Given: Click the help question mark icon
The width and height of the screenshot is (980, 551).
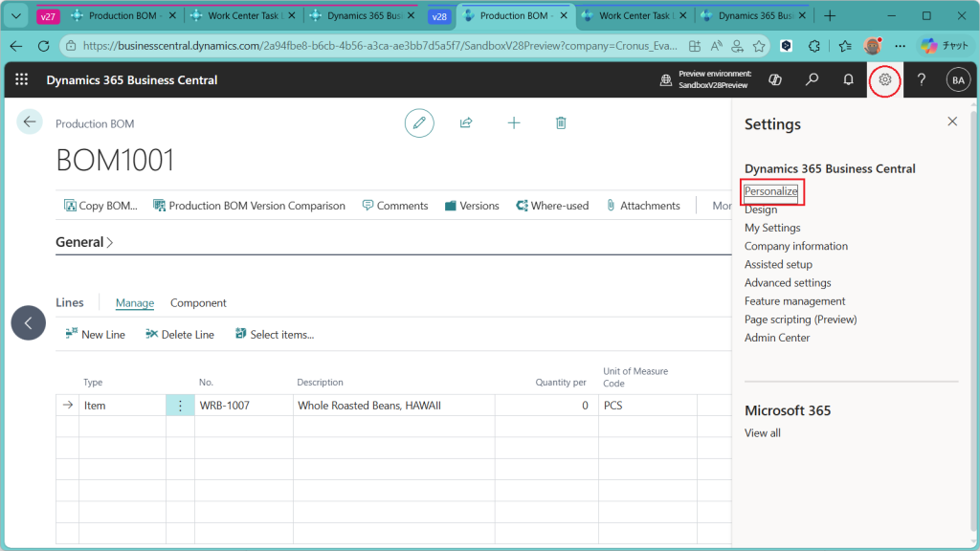Looking at the screenshot, I should (922, 80).
